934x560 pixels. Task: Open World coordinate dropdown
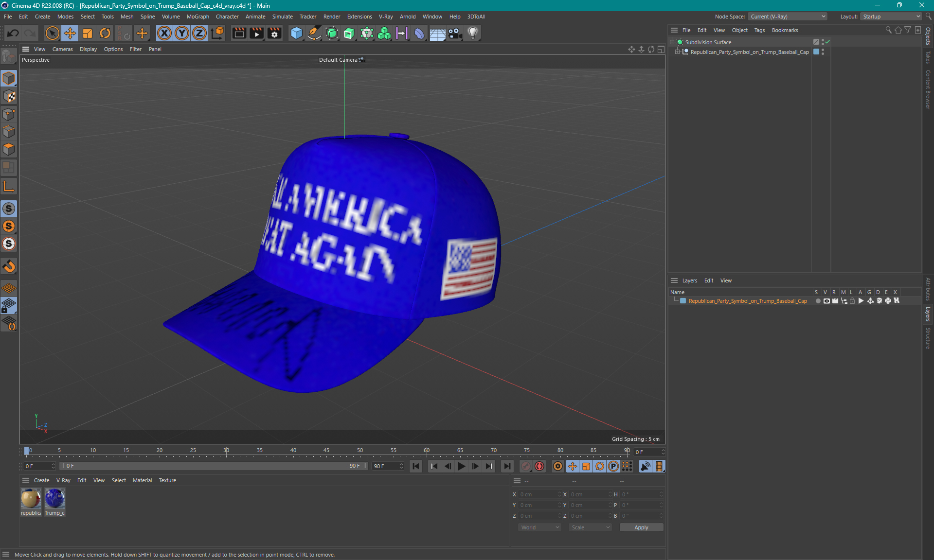pyautogui.click(x=539, y=527)
